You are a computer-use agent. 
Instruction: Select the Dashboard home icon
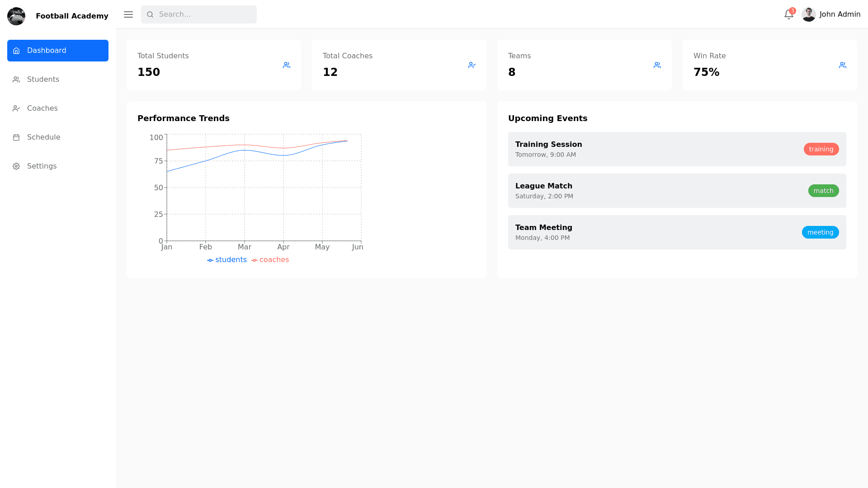coord(16,50)
